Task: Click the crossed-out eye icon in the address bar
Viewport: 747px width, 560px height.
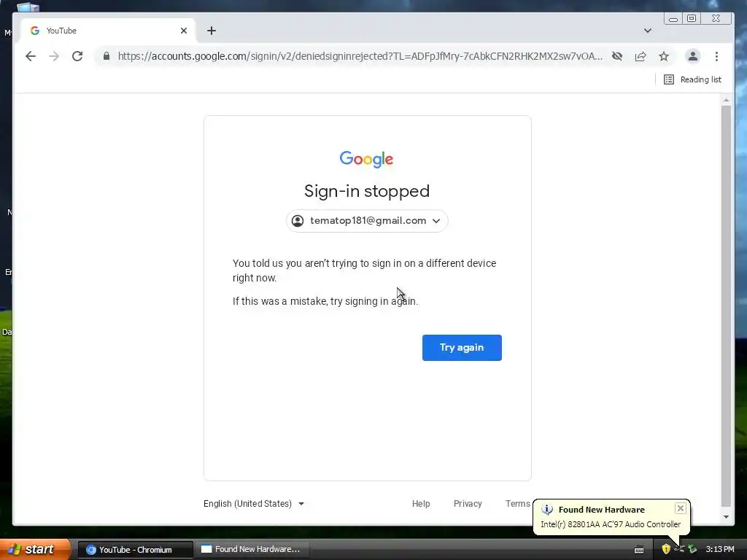Action: click(617, 56)
